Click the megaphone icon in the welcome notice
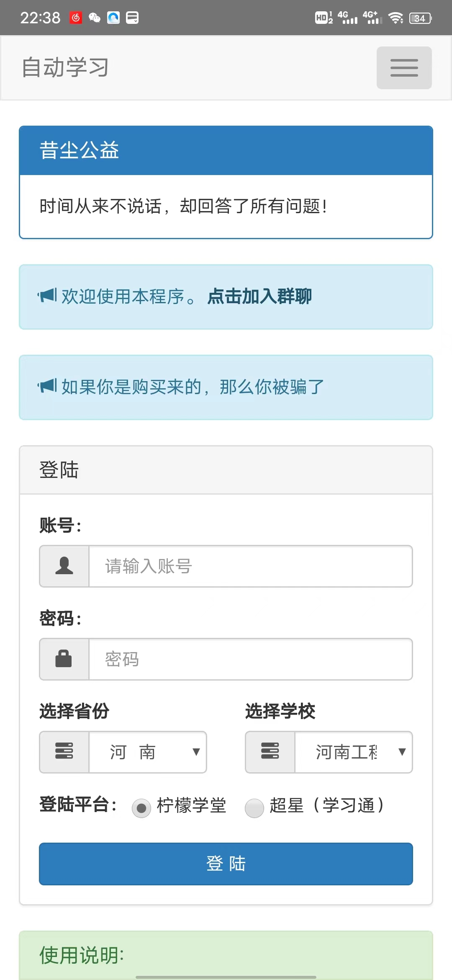Image resolution: width=452 pixels, height=980 pixels. tap(47, 296)
